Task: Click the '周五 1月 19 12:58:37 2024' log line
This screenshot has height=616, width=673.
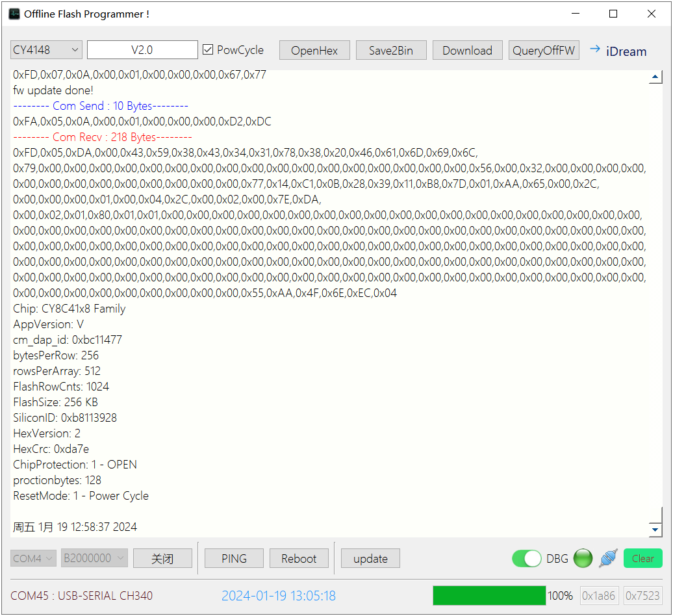Action: 75,527
